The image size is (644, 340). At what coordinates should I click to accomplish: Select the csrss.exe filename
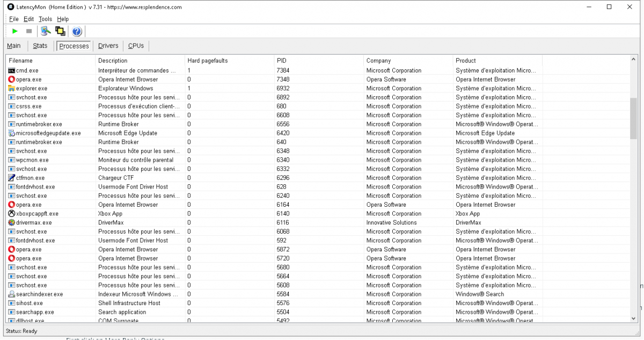click(28, 106)
